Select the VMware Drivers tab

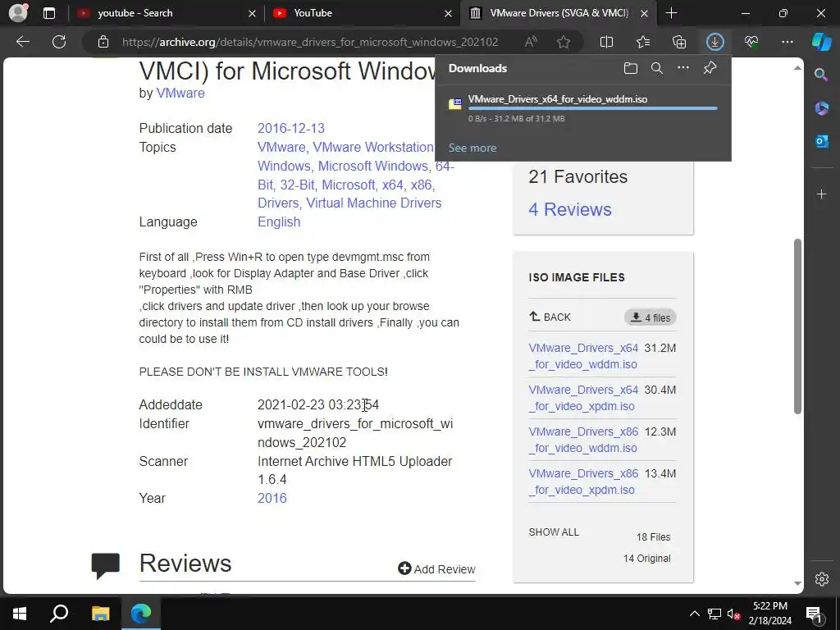point(559,13)
